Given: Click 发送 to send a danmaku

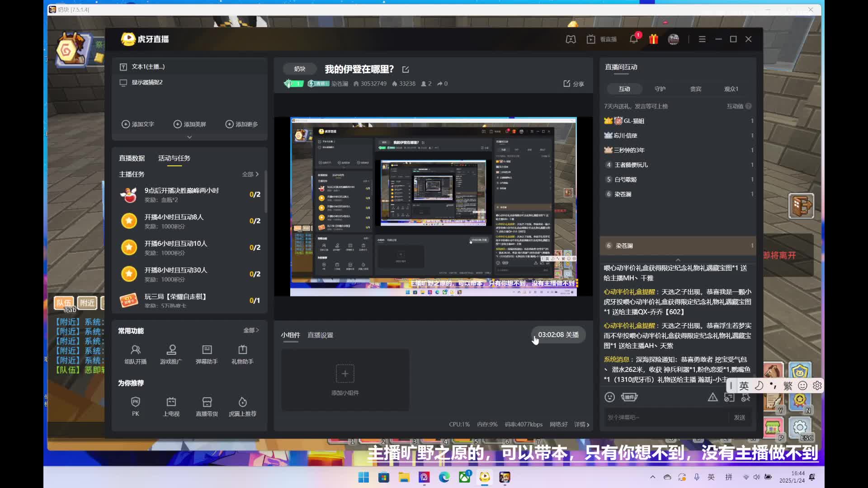Looking at the screenshot, I should click(x=740, y=418).
